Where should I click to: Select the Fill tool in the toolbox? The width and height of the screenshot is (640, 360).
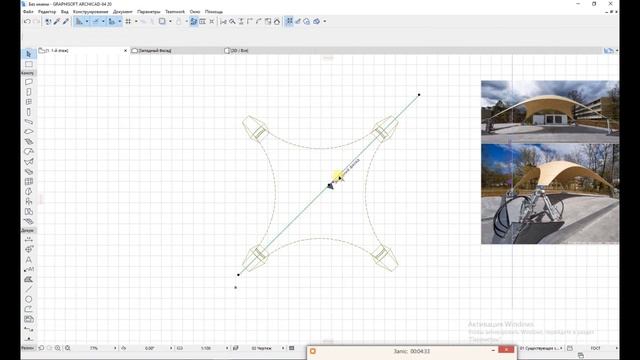pyautogui.click(x=29, y=280)
